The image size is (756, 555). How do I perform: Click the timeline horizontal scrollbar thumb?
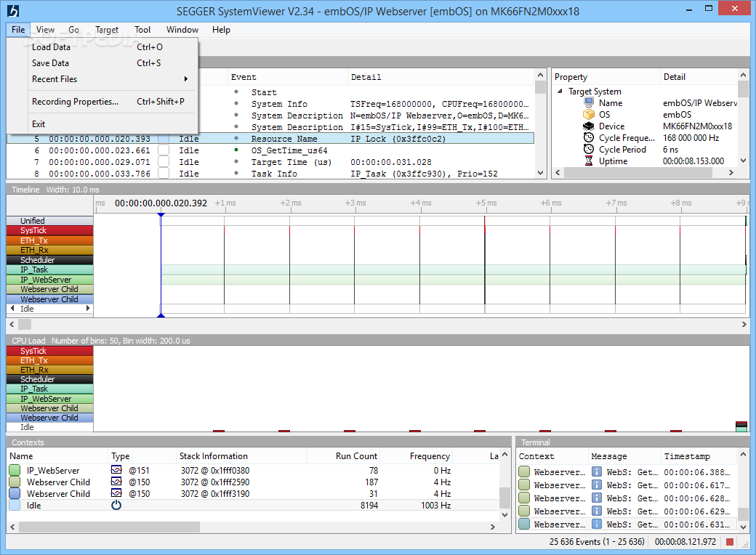pyautogui.click(x=25, y=324)
